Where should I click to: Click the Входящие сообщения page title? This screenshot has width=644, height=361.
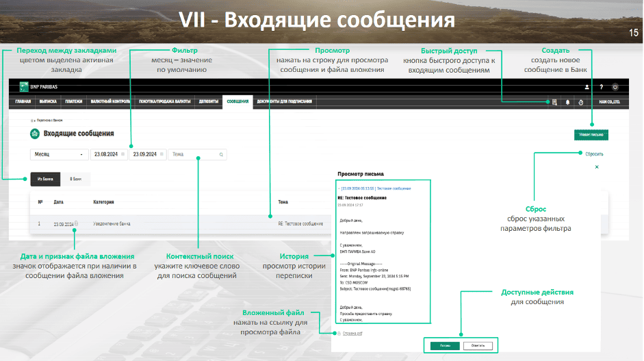tap(79, 134)
